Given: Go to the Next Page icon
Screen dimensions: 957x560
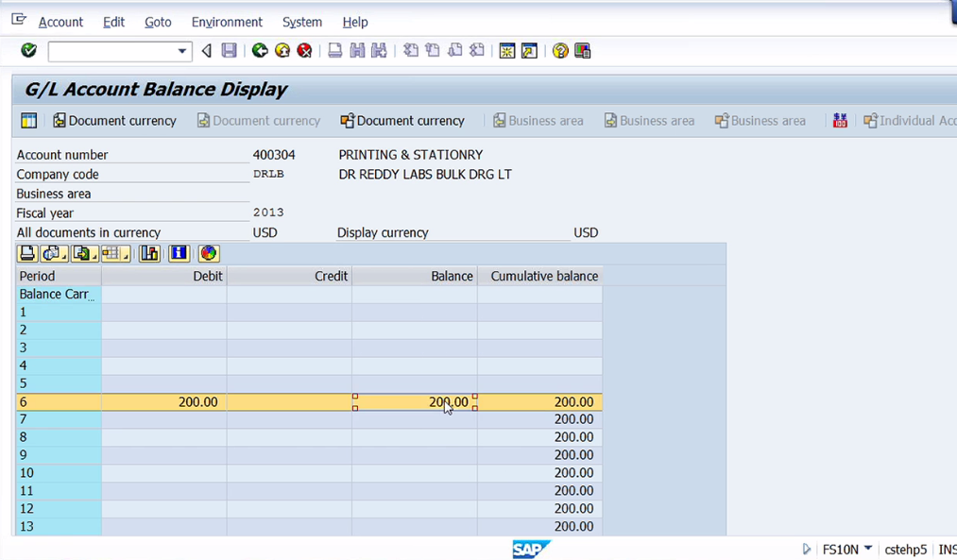Looking at the screenshot, I should tap(454, 51).
